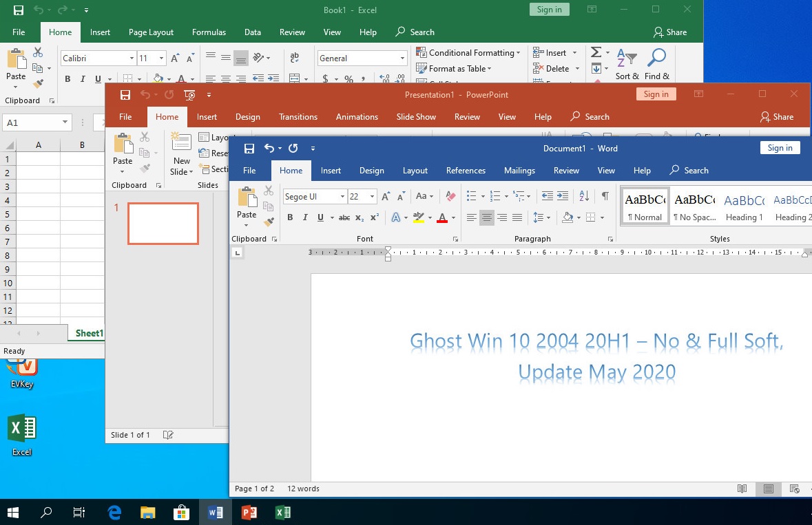Align text left in Word
The height and width of the screenshot is (525, 812).
[x=471, y=217]
